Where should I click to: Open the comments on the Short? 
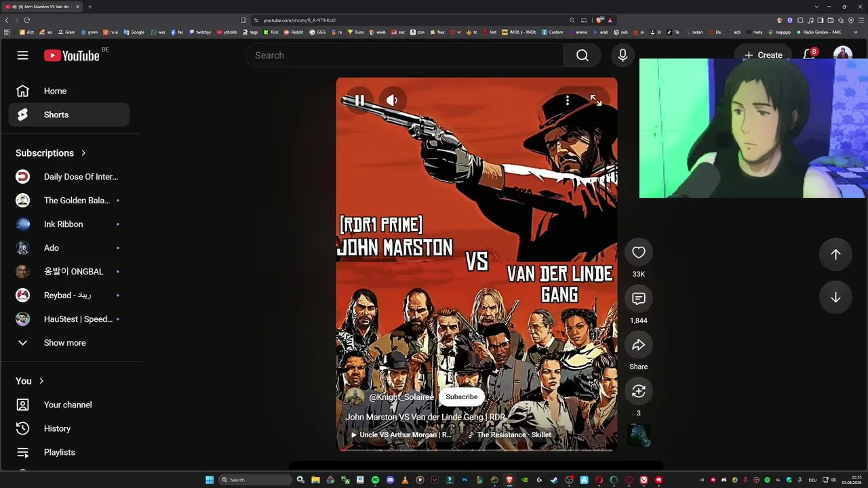click(x=639, y=299)
